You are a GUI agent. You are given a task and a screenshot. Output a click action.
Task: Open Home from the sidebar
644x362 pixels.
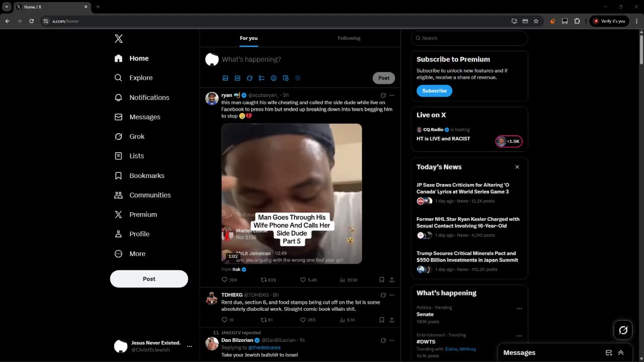click(131, 58)
